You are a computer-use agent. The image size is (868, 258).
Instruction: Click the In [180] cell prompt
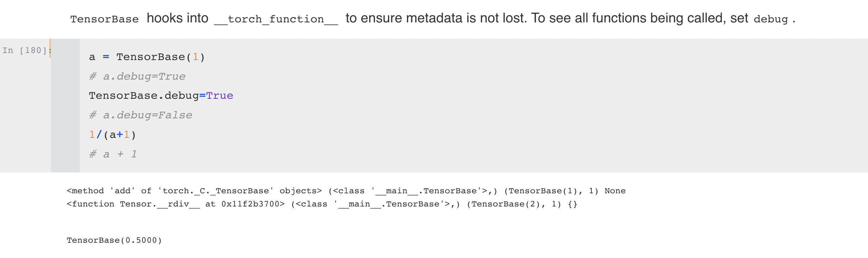tap(24, 50)
